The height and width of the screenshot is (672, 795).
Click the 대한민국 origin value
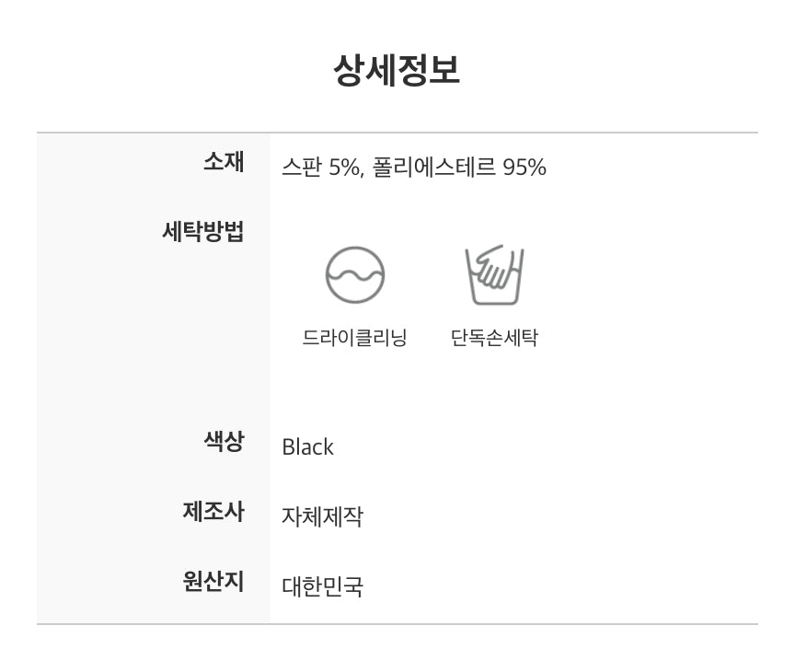tap(322, 586)
